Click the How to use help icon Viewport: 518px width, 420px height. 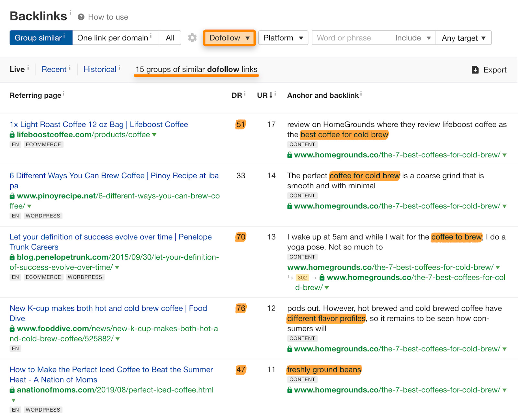pyautogui.click(x=81, y=17)
